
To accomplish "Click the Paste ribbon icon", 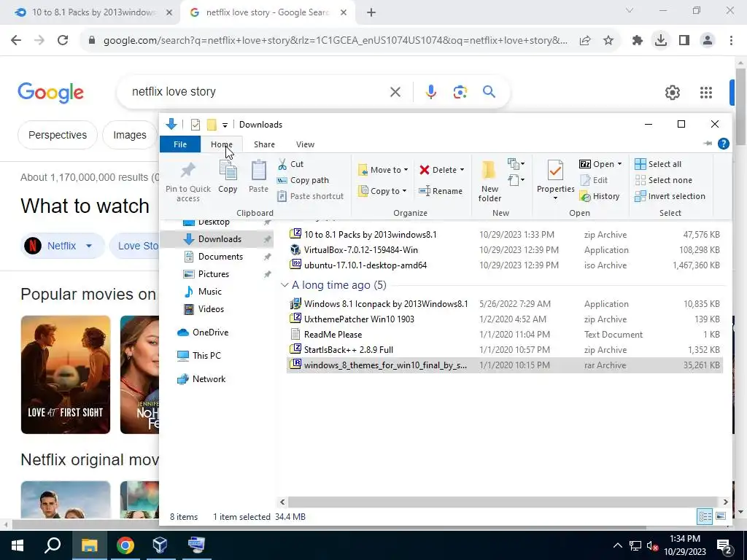I will [259, 171].
